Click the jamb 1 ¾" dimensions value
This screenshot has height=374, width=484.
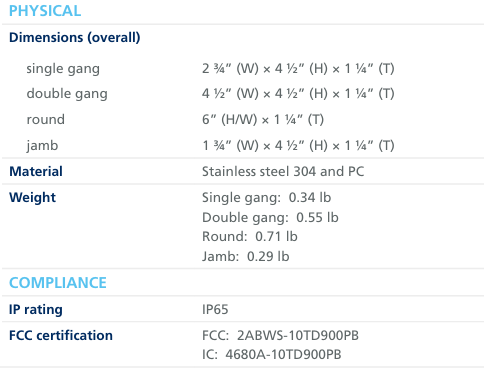298,146
